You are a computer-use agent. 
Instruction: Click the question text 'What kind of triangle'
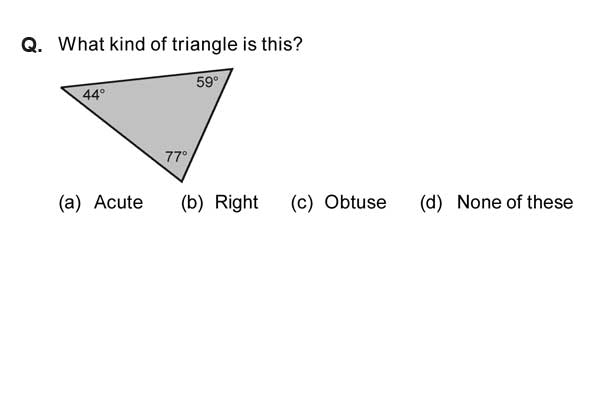tap(148, 44)
